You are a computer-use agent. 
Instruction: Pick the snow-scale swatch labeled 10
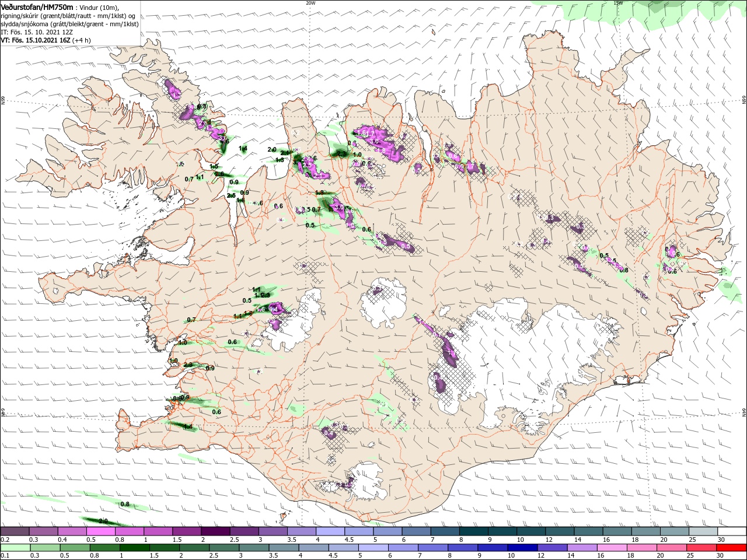pos(530,531)
